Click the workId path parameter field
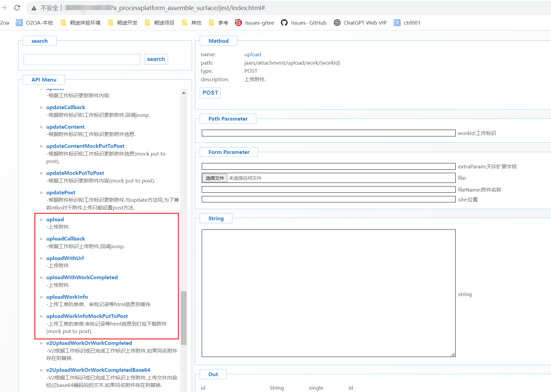Image resolution: width=551 pixels, height=392 pixels. pos(328,133)
